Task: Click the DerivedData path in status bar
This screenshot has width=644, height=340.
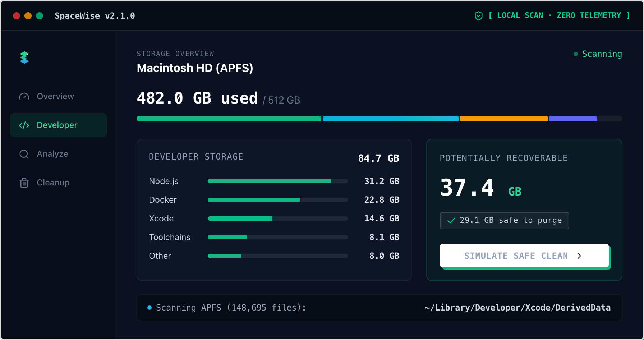Action: tap(517, 308)
